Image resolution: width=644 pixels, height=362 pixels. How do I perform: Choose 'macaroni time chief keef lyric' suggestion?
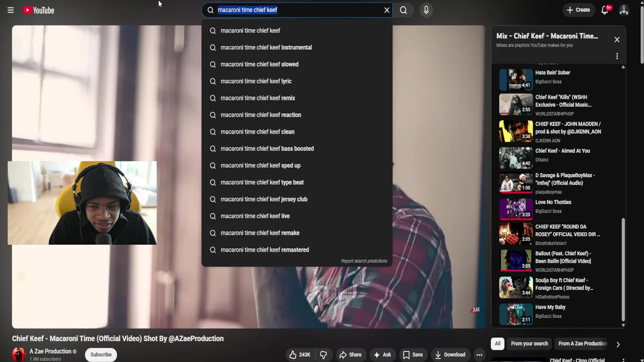(x=297, y=81)
